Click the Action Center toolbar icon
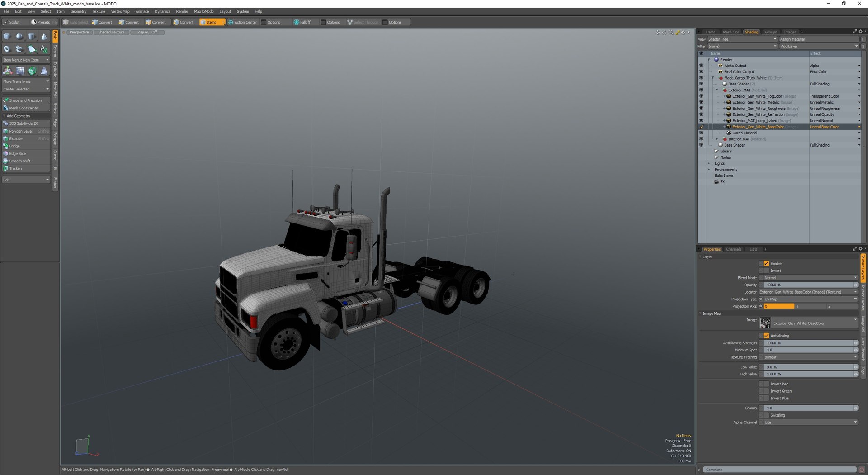 click(x=231, y=22)
